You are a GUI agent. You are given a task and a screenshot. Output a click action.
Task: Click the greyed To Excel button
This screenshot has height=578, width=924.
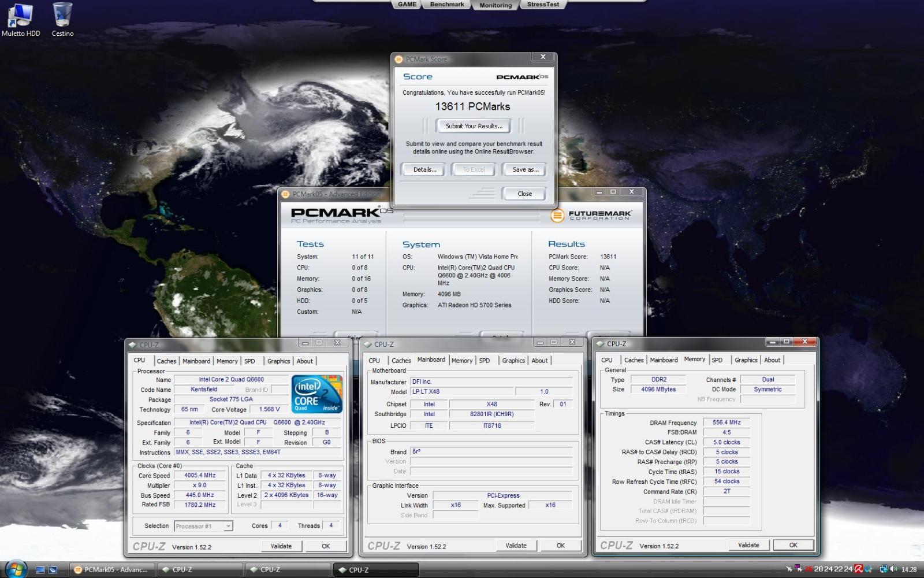[x=474, y=169]
